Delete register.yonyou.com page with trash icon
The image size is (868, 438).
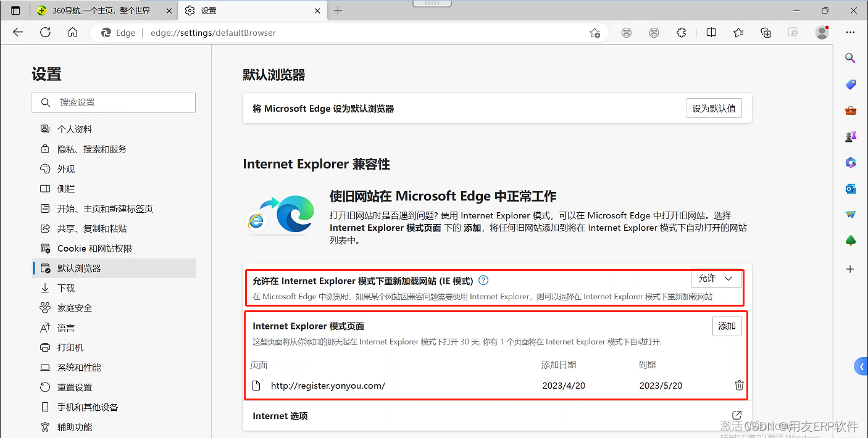click(x=739, y=385)
